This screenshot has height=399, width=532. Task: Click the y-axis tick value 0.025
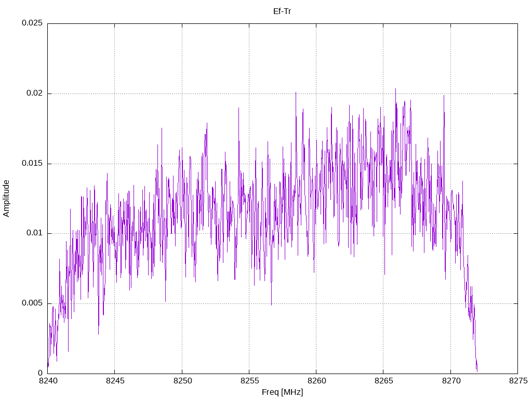tap(32, 23)
